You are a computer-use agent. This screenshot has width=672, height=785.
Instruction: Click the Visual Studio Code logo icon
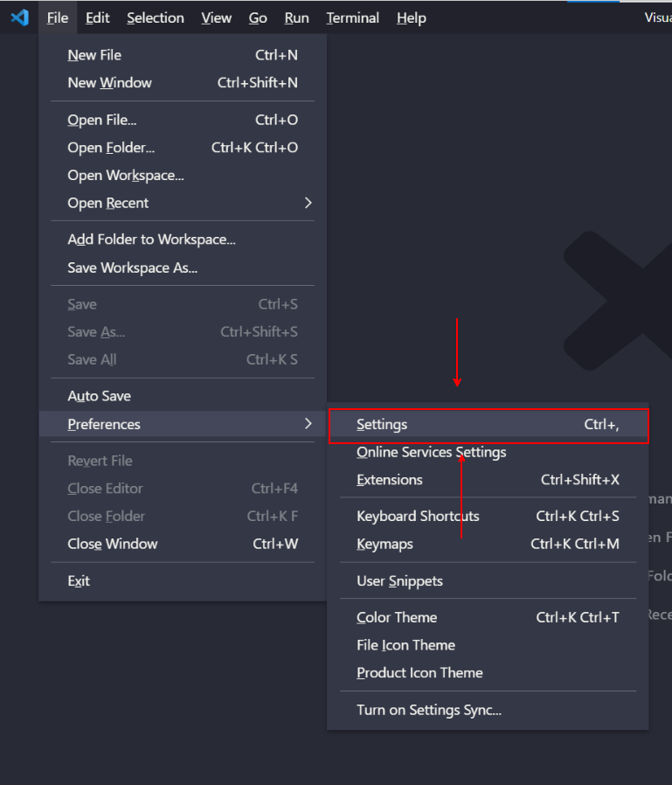pyautogui.click(x=19, y=17)
